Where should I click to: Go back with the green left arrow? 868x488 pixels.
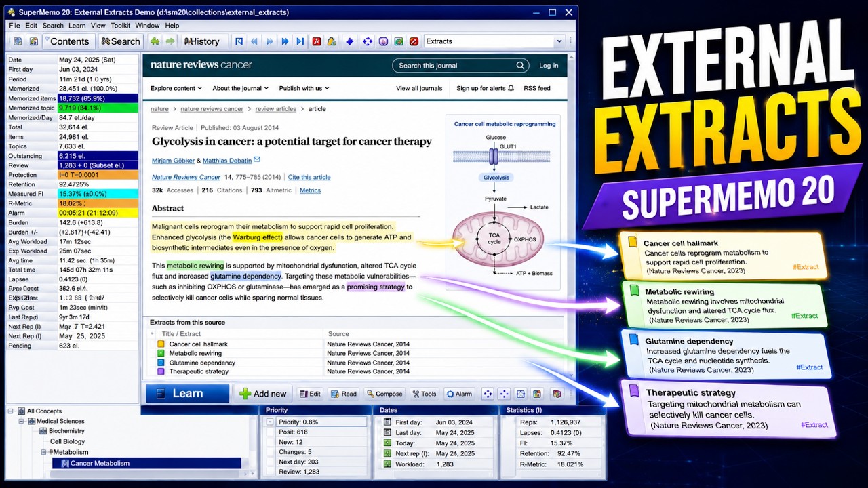point(155,41)
